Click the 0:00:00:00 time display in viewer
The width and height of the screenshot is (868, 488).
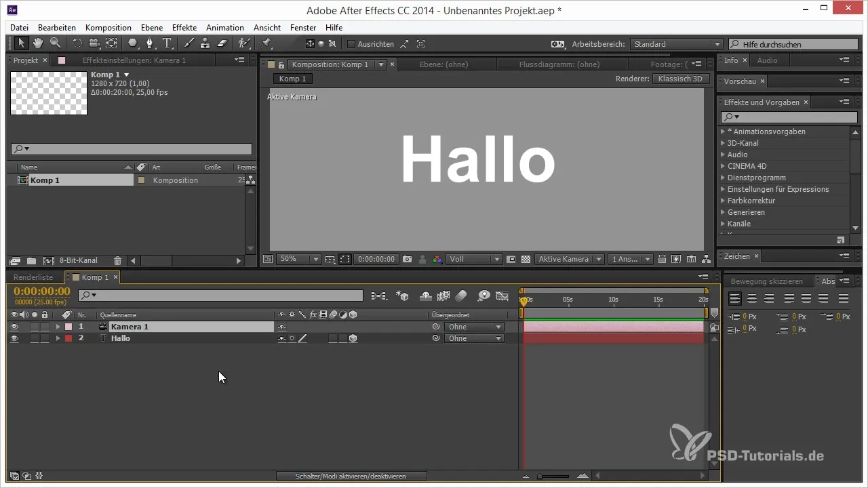[376, 259]
